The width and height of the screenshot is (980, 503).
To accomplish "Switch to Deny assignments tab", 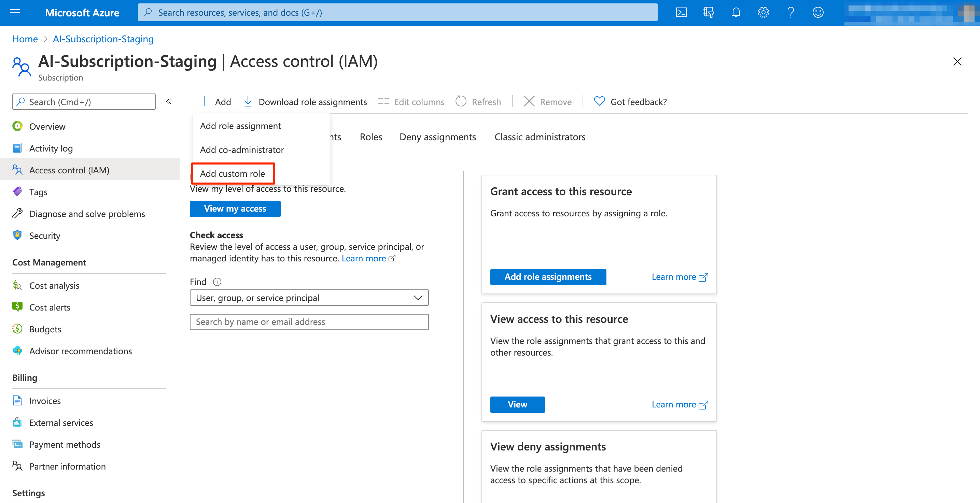I will [x=437, y=137].
